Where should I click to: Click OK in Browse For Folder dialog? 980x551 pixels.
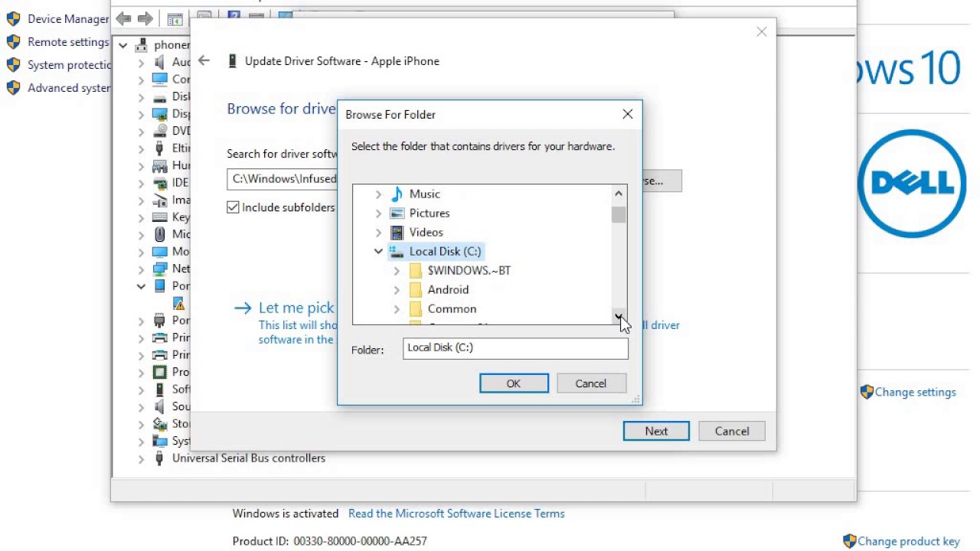(x=514, y=383)
